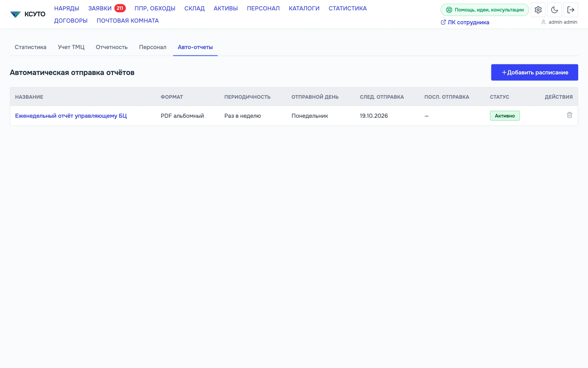The image size is (588, 368).
Task: Switch to Учет ТМЦ tab
Action: pyautogui.click(x=71, y=47)
